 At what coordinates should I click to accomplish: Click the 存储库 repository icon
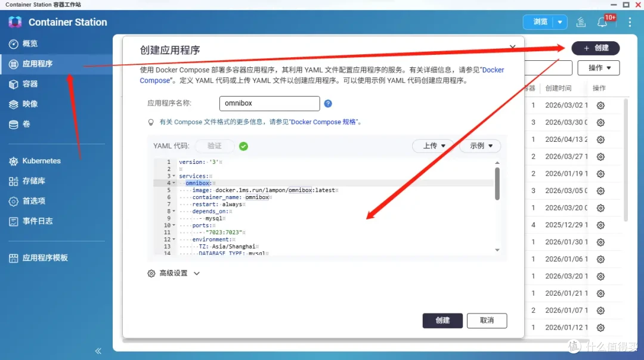[x=14, y=181]
